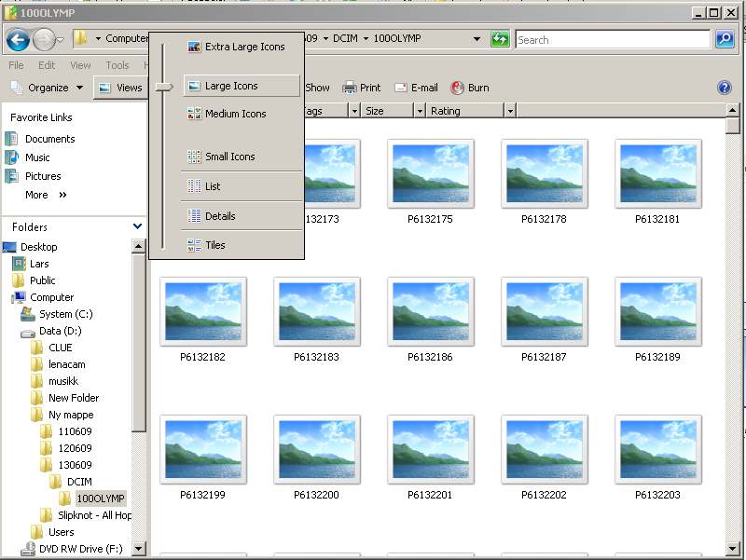Open the Rating column dropdown arrow
Image resolution: width=746 pixels, height=560 pixels.
(510, 111)
